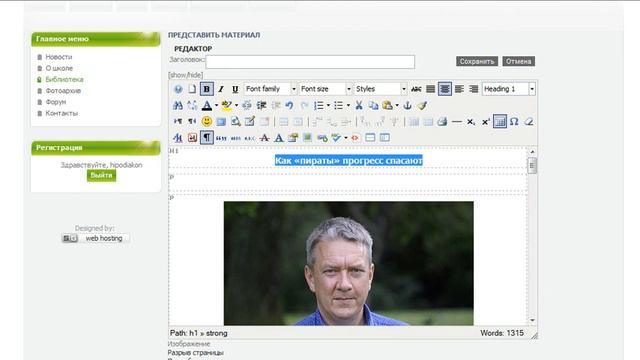Run spellcheck with the checkmark icon
Image resolution: width=640 pixels, height=360 pixels.
336,138
